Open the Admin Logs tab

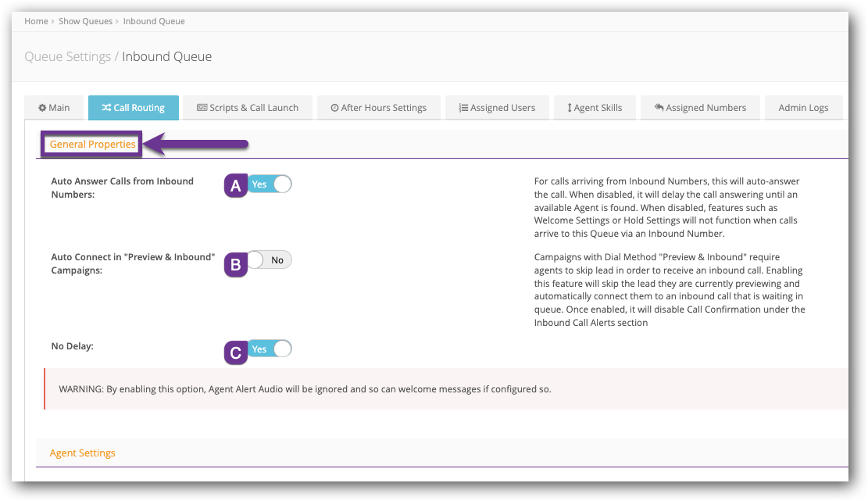tap(802, 108)
